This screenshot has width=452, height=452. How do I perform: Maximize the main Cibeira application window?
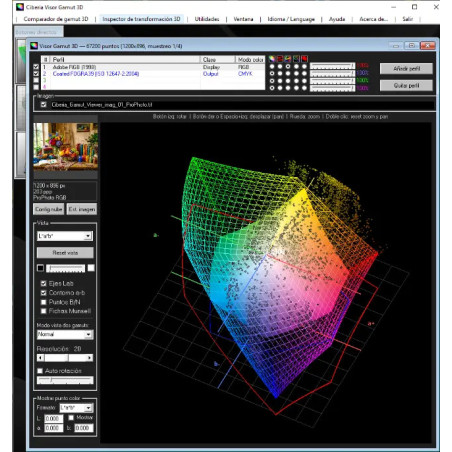coord(414,7)
